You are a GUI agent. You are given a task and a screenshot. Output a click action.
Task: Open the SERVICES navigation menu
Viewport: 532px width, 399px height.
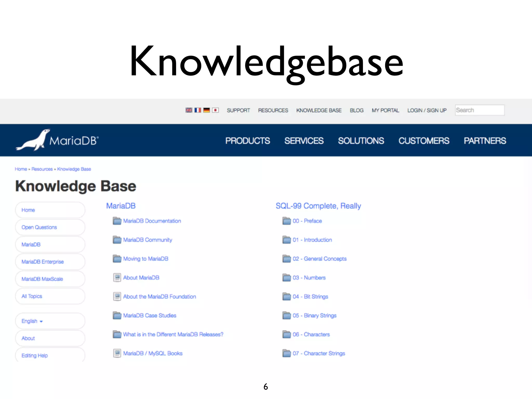[304, 141]
